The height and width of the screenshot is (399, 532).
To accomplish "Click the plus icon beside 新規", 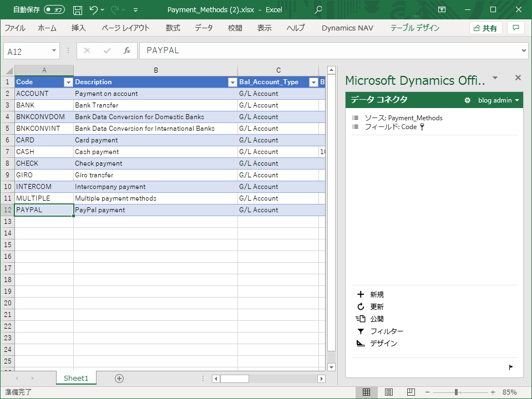I will coord(361,294).
